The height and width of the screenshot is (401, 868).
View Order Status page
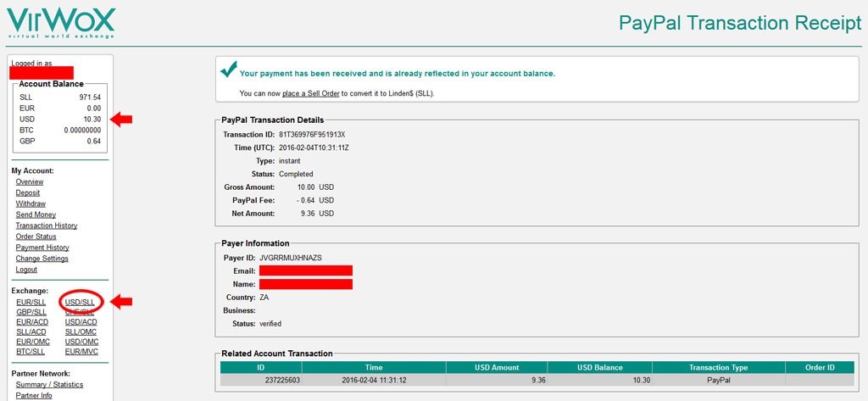36,237
